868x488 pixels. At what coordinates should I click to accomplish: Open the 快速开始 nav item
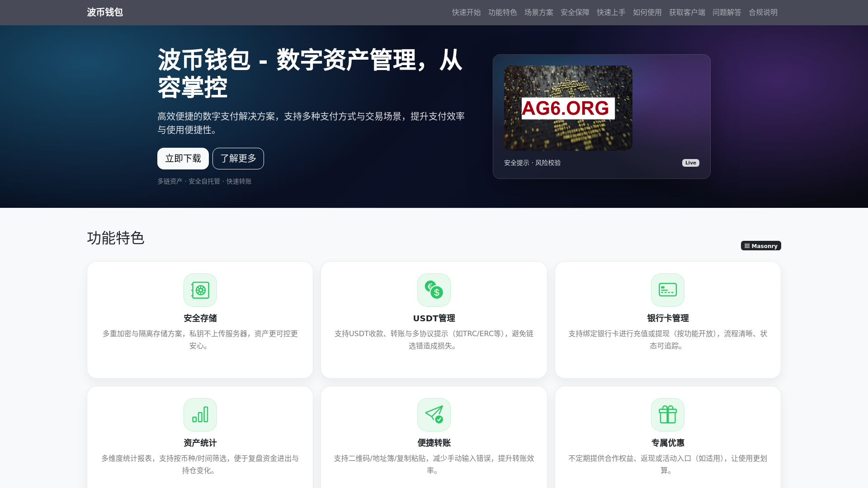point(467,13)
